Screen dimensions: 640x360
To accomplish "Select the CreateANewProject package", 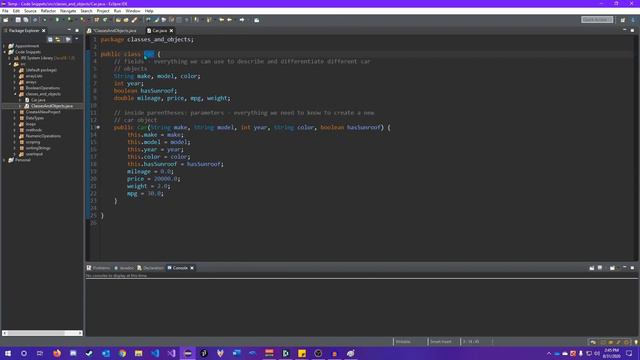I will pyautogui.click(x=43, y=112).
